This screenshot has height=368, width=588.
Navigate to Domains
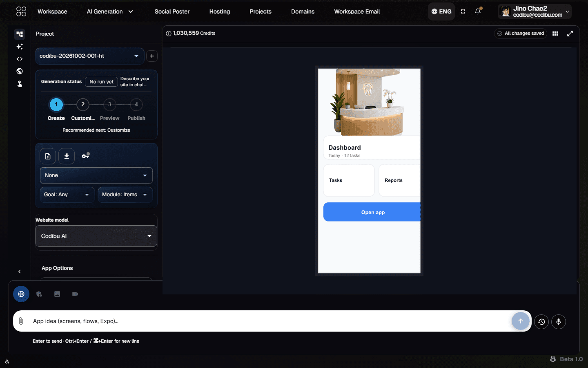click(303, 11)
